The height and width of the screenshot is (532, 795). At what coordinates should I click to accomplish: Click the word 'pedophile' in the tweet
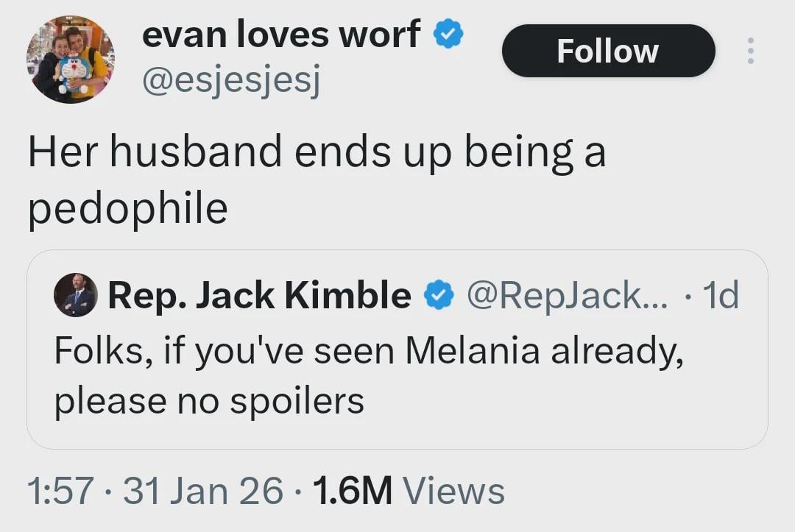coord(128,208)
